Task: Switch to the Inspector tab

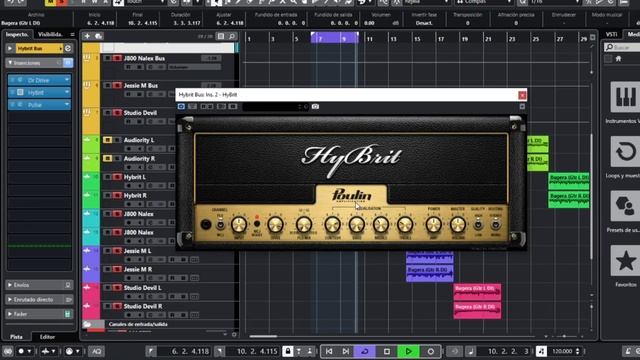Action: 18,34
